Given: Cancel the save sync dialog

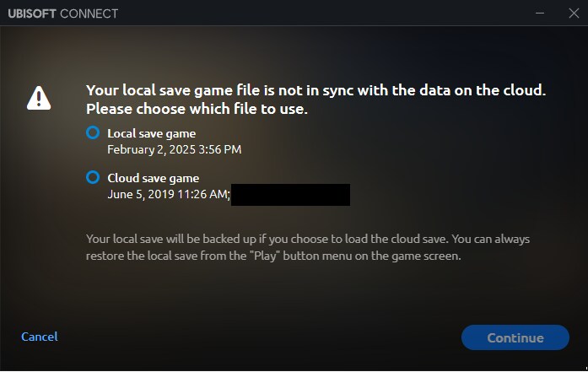Looking at the screenshot, I should pyautogui.click(x=40, y=337).
